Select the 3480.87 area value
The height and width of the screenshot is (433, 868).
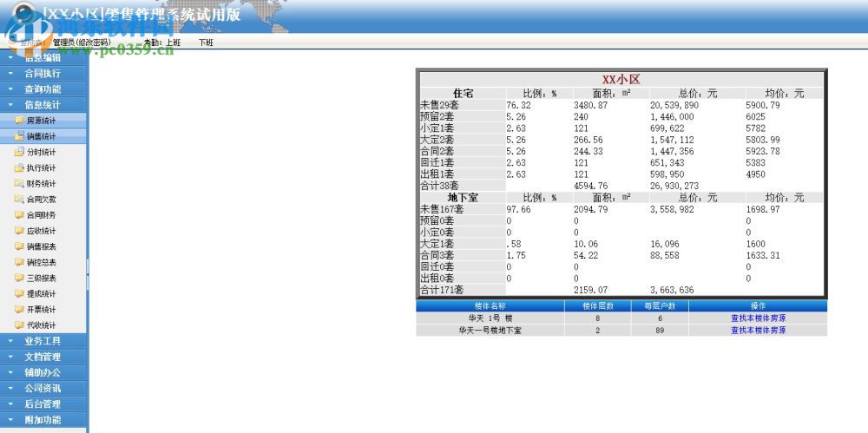point(591,105)
